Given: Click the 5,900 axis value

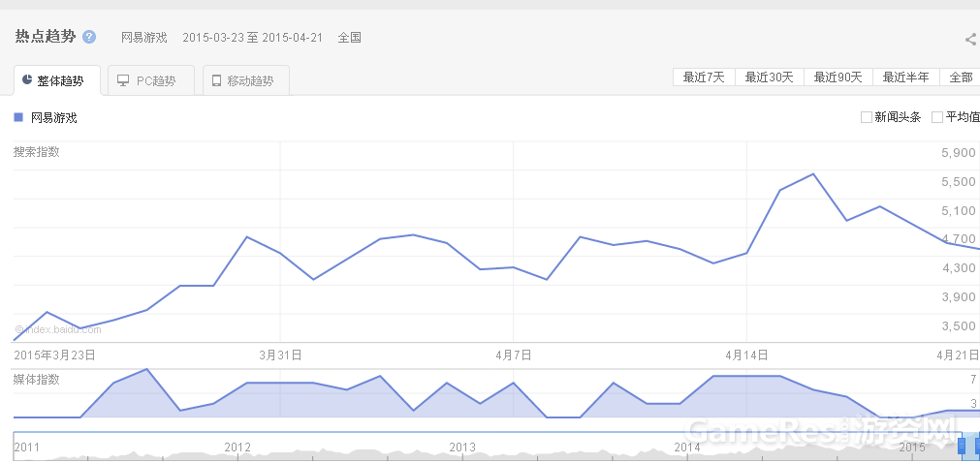Looking at the screenshot, I should 958,153.
